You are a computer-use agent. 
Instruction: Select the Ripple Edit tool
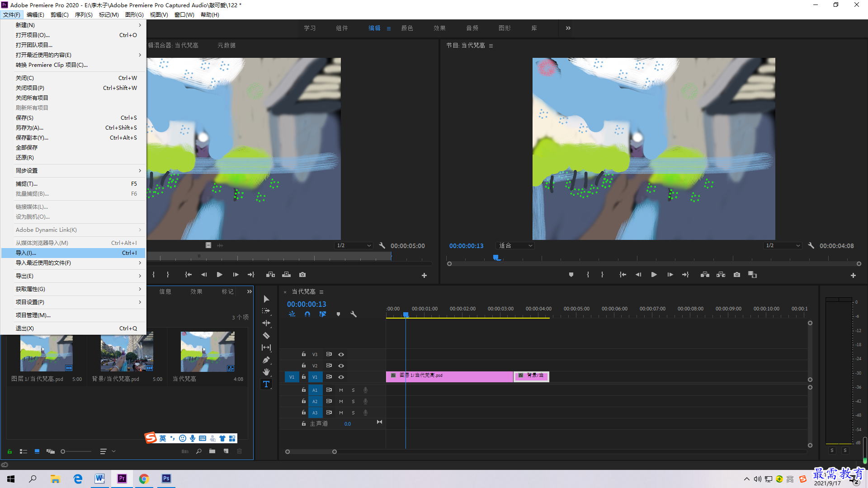[266, 323]
